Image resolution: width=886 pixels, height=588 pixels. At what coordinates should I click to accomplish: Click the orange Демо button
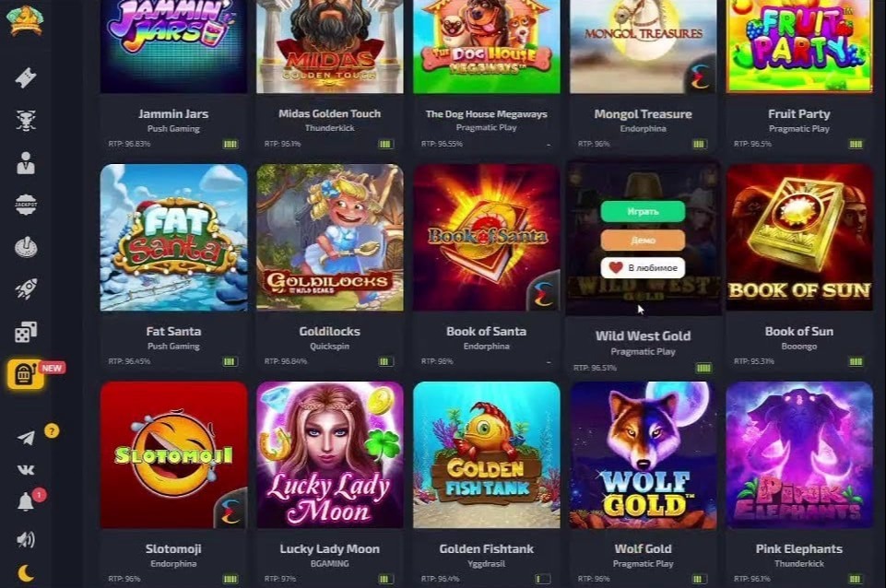point(643,240)
